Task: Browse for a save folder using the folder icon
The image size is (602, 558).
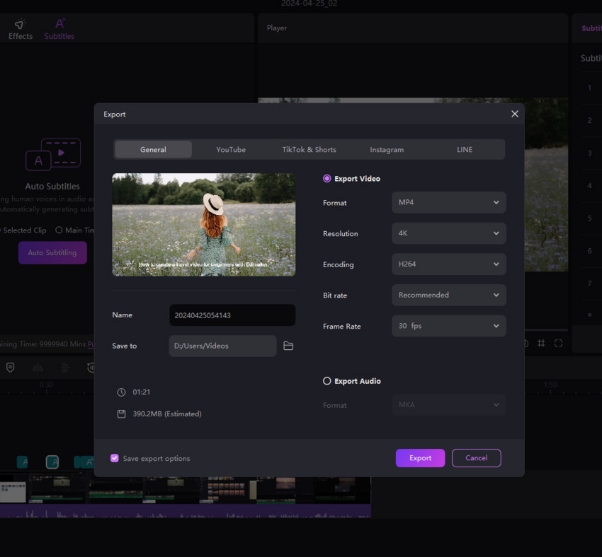Action: click(x=288, y=346)
